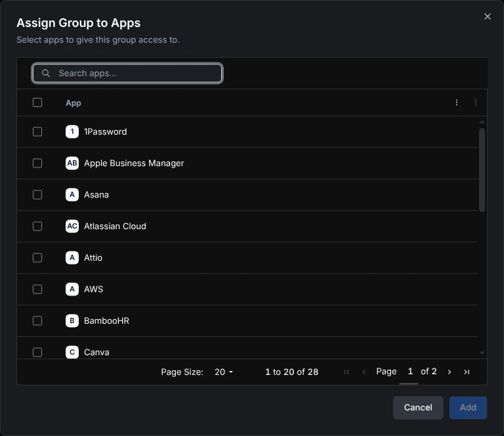Open the App column options menu
This screenshot has height=436, width=504.
coord(457,102)
